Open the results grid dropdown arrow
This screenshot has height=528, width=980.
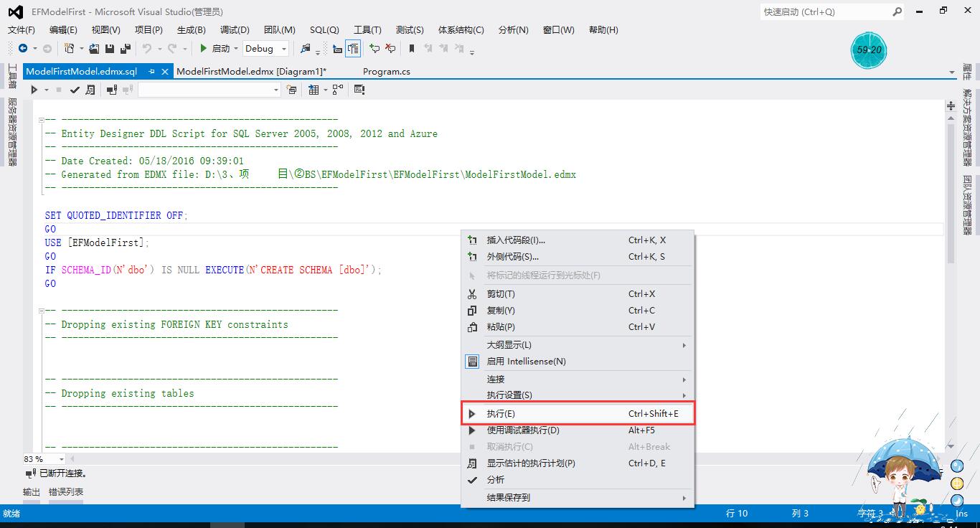click(325, 90)
